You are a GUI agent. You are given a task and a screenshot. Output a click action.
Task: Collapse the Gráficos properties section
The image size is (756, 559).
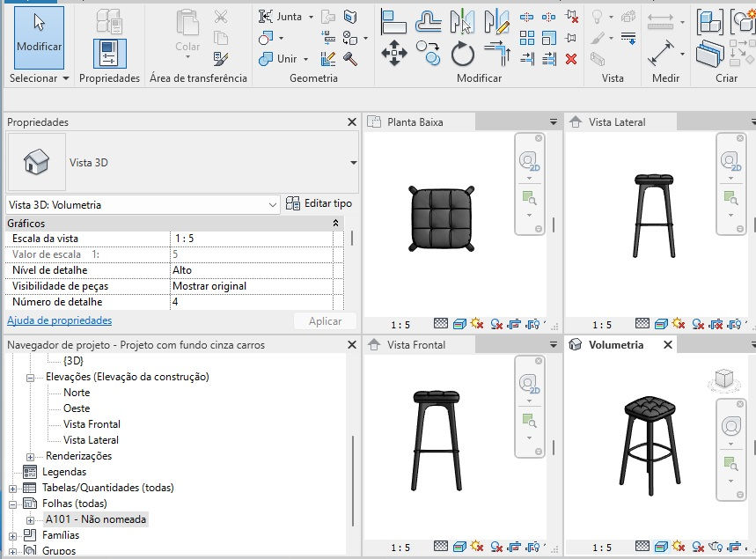[x=335, y=224]
